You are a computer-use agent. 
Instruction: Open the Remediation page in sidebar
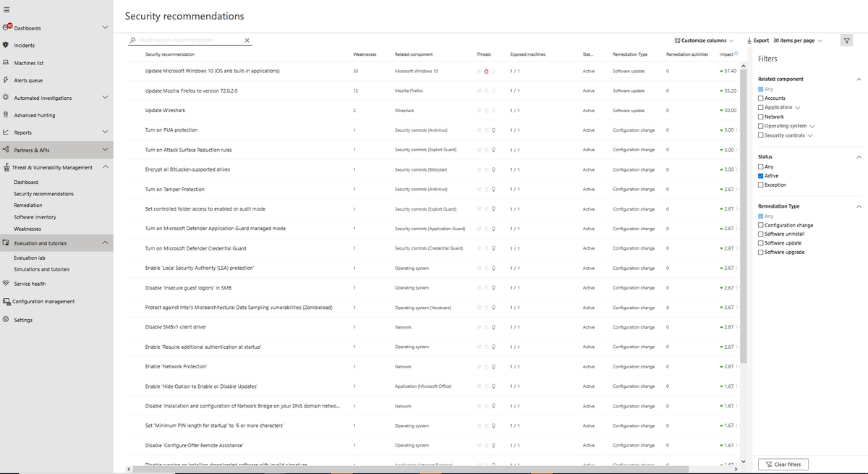[28, 206]
